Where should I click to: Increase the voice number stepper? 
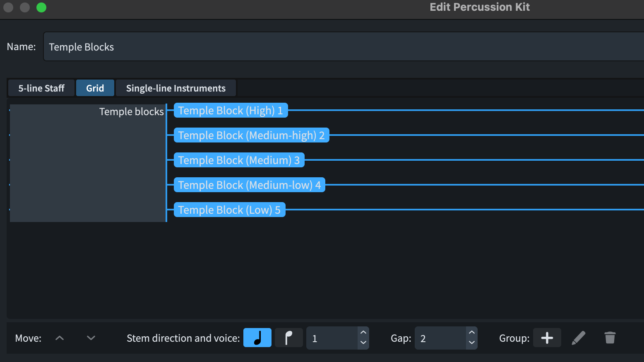pos(363,333)
